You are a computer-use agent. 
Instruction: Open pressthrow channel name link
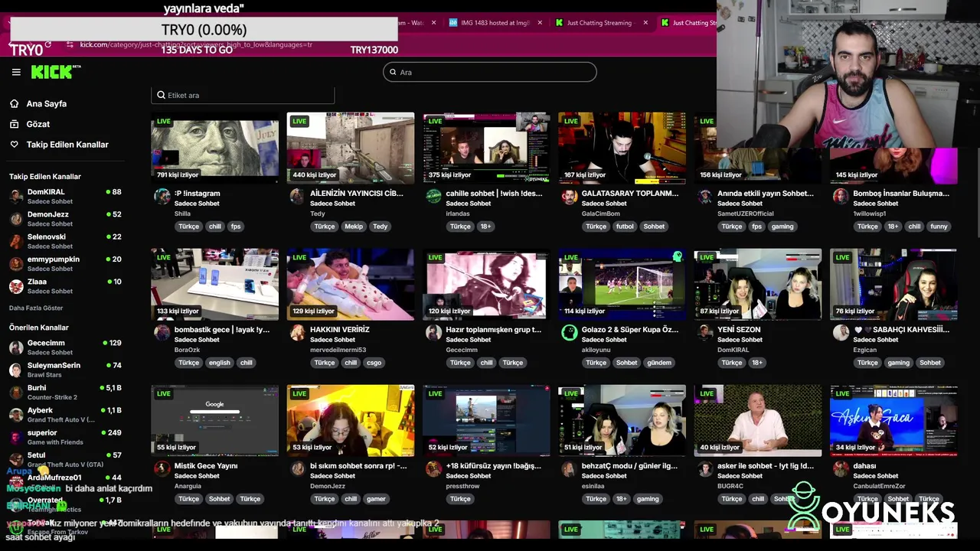click(x=463, y=486)
